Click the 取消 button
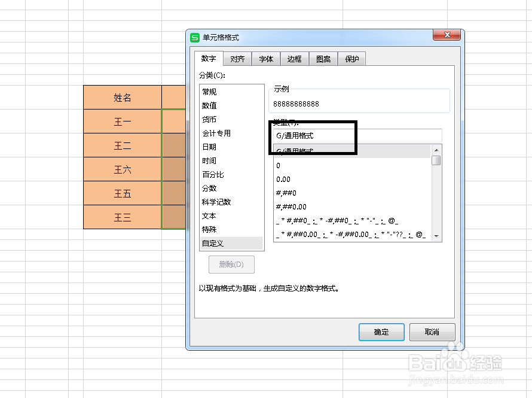 coord(432,332)
